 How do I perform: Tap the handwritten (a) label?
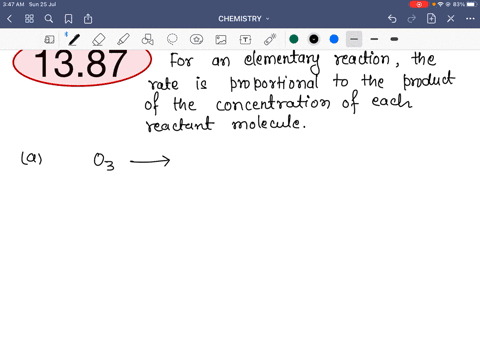click(x=32, y=158)
